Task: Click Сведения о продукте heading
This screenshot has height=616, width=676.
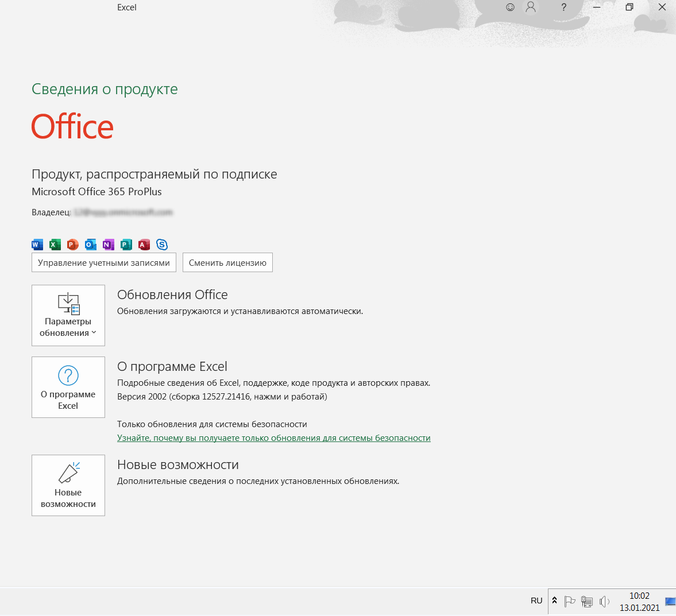Action: pyautogui.click(x=105, y=89)
